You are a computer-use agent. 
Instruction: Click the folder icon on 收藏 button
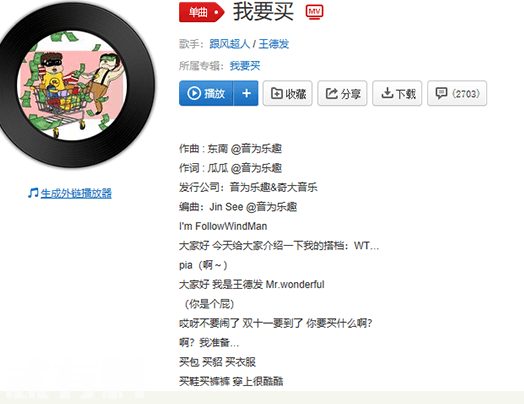pyautogui.click(x=276, y=93)
